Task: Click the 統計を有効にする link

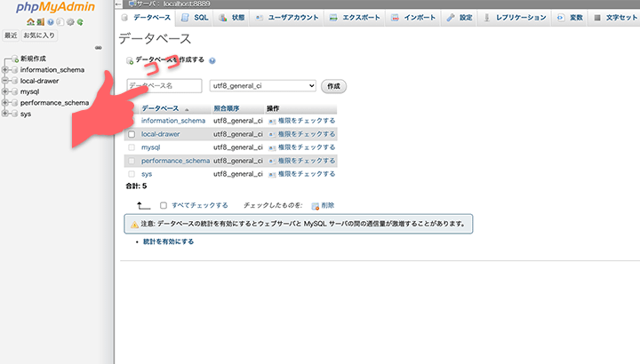Action: [x=168, y=241]
